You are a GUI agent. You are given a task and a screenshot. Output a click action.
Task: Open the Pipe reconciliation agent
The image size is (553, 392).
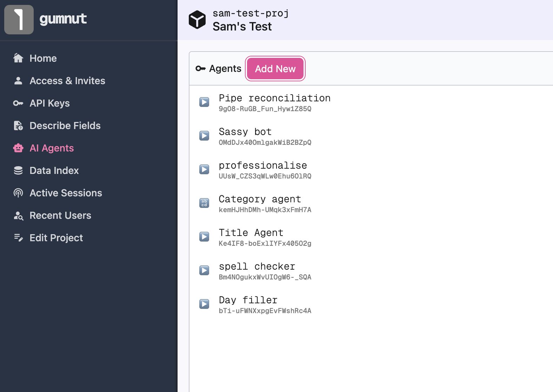(x=274, y=98)
